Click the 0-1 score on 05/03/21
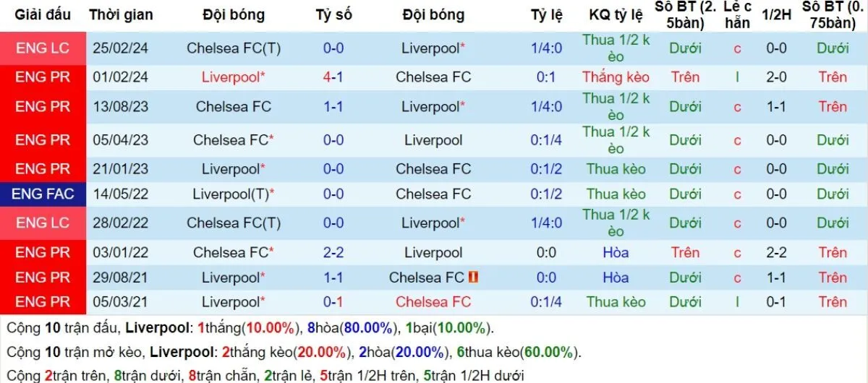868x383 pixels. pos(333,301)
